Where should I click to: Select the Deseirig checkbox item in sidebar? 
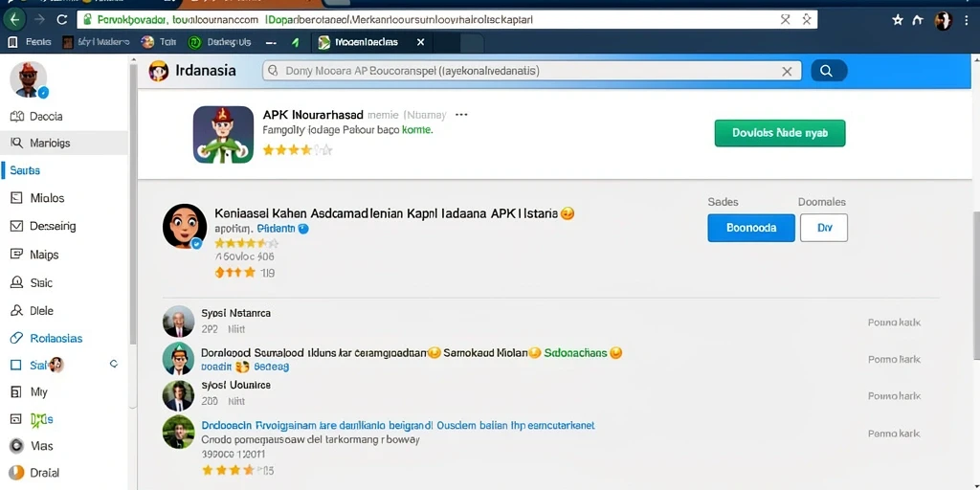[x=17, y=226]
